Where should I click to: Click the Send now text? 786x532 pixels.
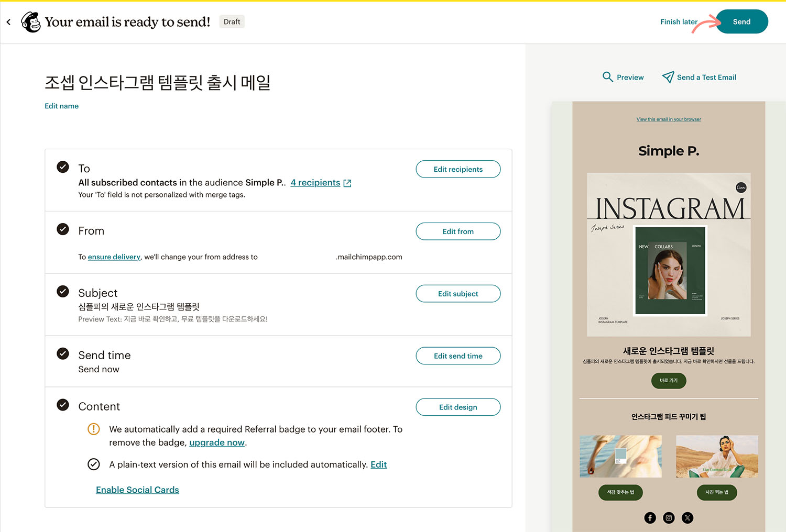[99, 370]
